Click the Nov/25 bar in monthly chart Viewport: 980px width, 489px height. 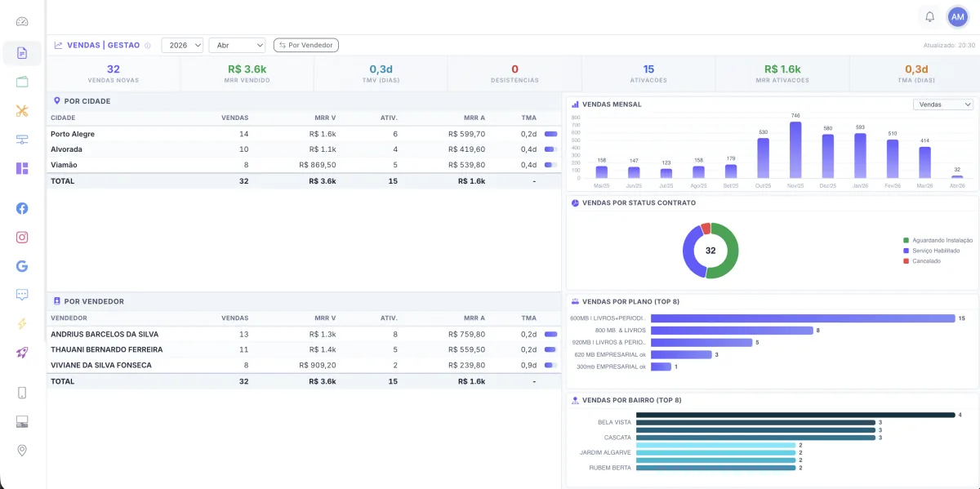(795, 150)
